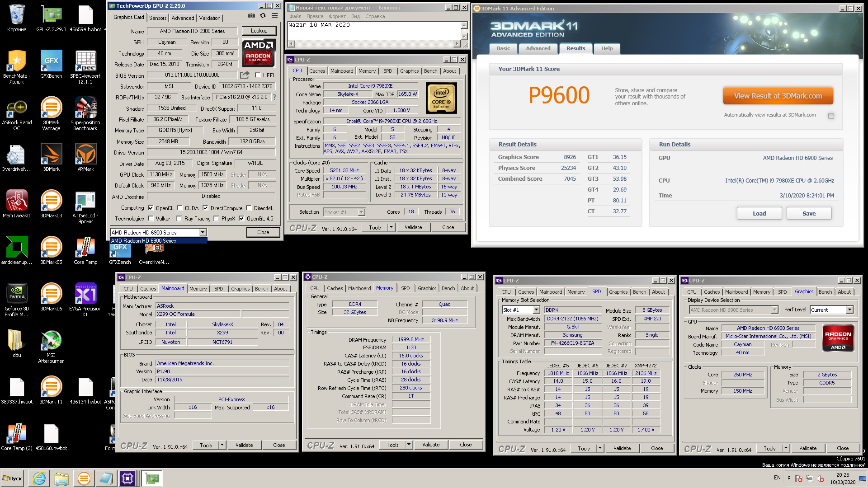Screen dimensions: 868x488
Task: Open Windows Explorer folder in taskbar
Action: click(61, 478)
